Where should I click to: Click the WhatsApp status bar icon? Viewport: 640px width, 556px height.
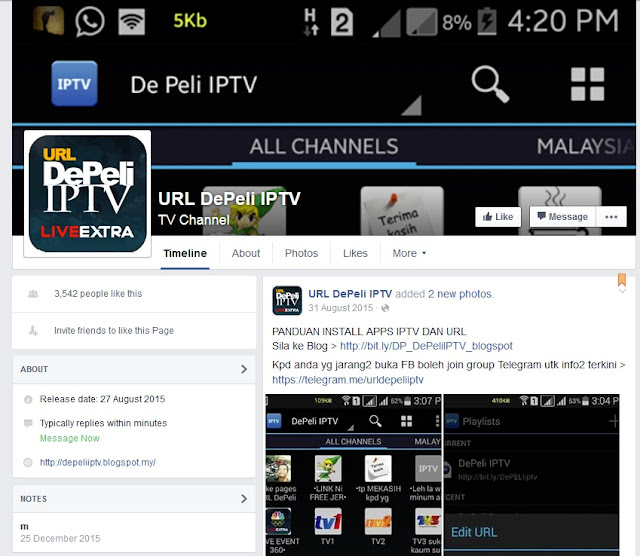[x=89, y=21]
